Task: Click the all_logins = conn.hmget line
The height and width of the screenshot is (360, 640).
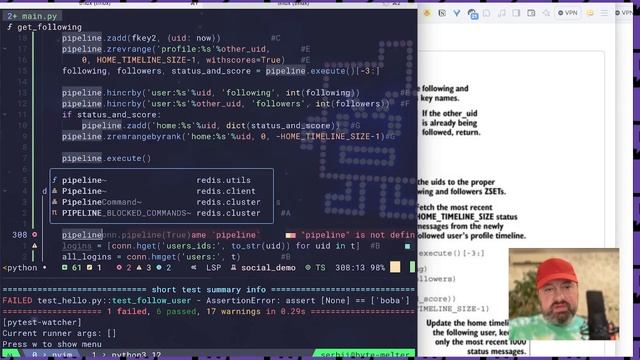Action: point(151,257)
